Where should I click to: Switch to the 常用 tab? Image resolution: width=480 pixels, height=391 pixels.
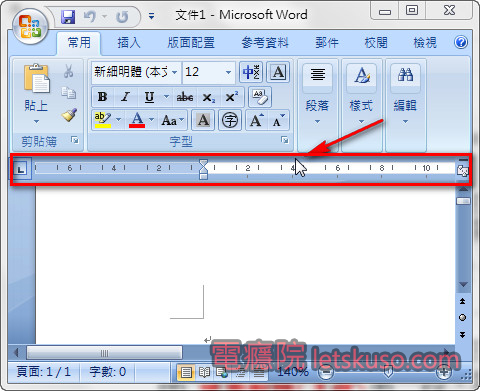[79, 43]
